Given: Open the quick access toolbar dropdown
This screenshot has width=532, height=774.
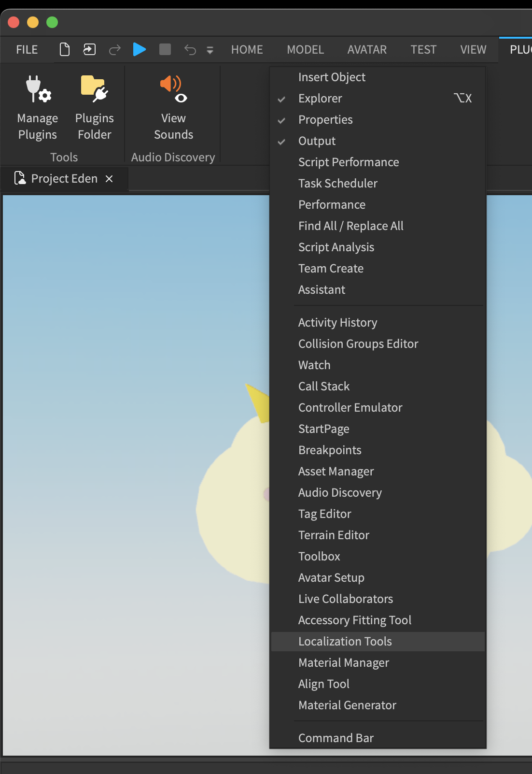Looking at the screenshot, I should (x=210, y=50).
